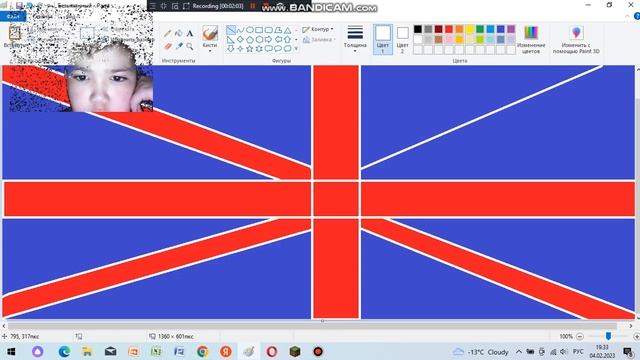This screenshot has width=640, height=360.
Task: Adjust the zoom level slider
Action: (x=608, y=336)
